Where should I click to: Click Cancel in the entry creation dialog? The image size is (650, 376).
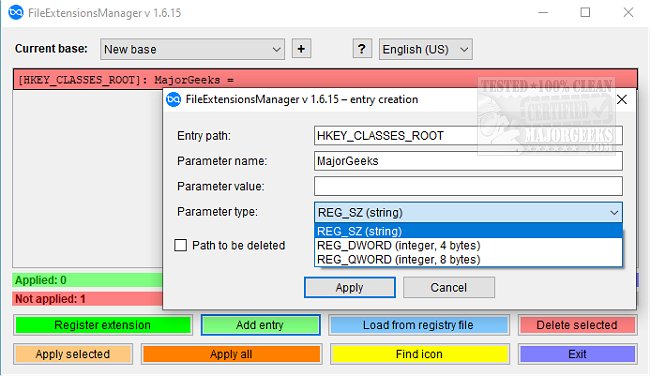pos(449,287)
